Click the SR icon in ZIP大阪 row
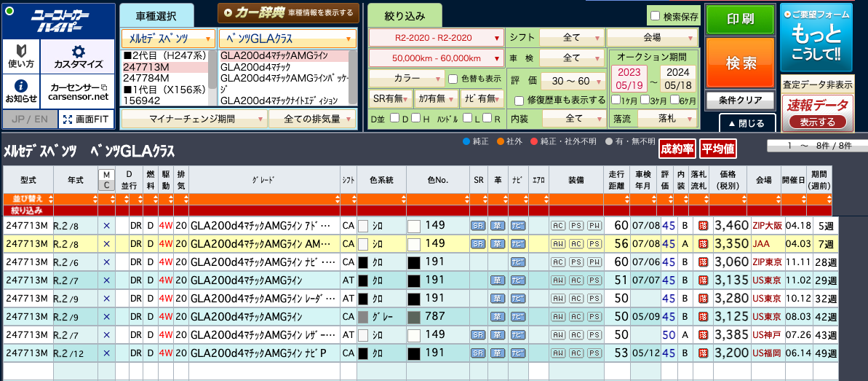 click(478, 227)
